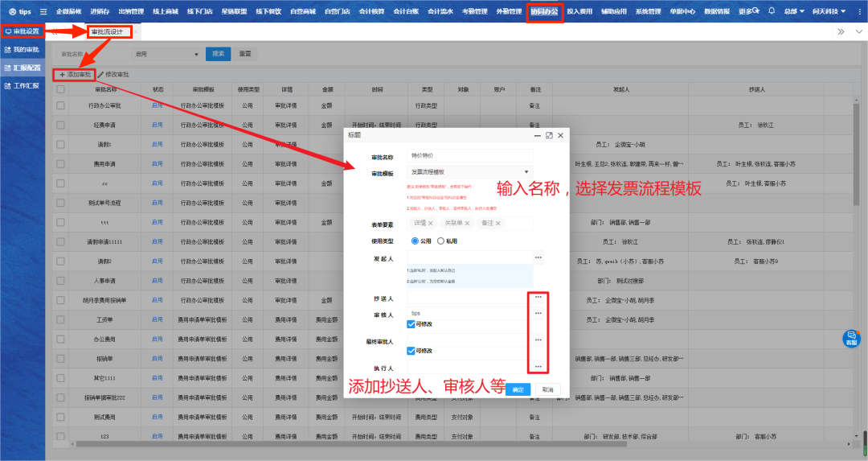The height and width of the screenshot is (461, 868).
Task: Switch to 我的审批 in sidebar
Action: [23, 50]
